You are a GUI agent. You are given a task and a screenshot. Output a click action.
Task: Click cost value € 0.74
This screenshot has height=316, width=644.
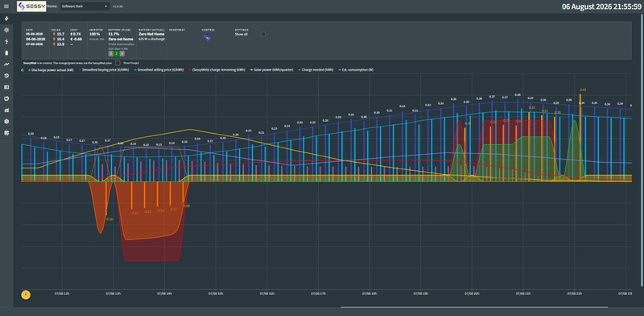[x=76, y=34]
